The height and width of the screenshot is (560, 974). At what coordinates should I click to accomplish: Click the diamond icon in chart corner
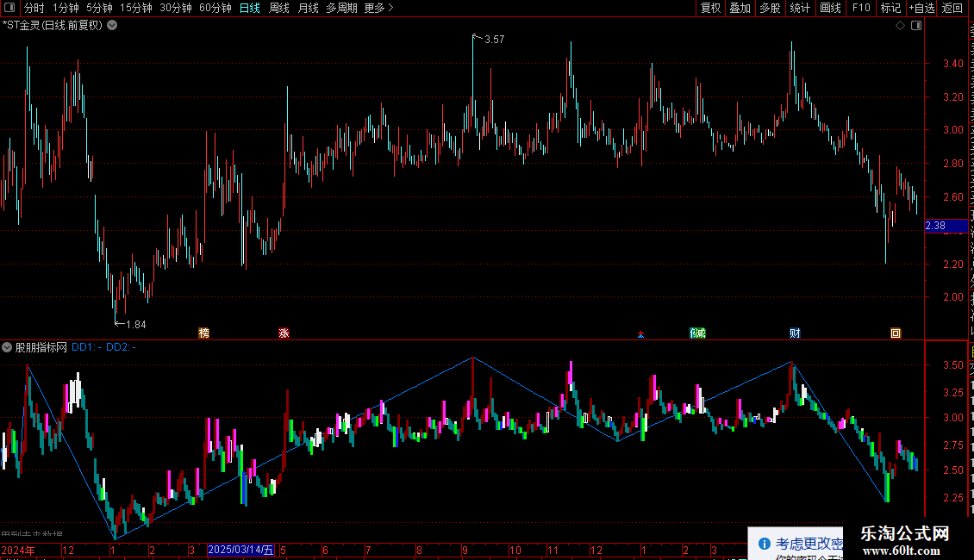click(900, 26)
